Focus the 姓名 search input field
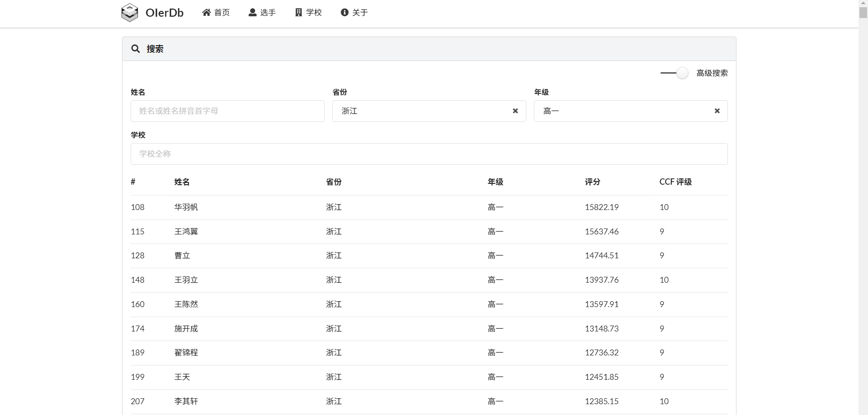Image resolution: width=868 pixels, height=415 pixels. coord(227,111)
